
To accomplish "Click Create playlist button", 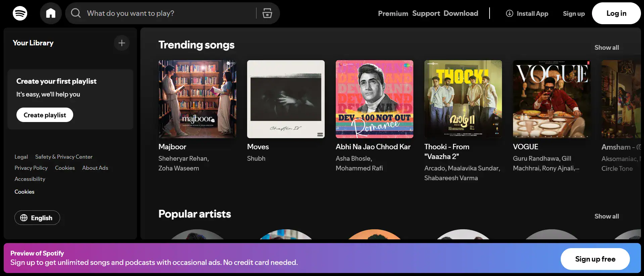I will click(x=45, y=115).
